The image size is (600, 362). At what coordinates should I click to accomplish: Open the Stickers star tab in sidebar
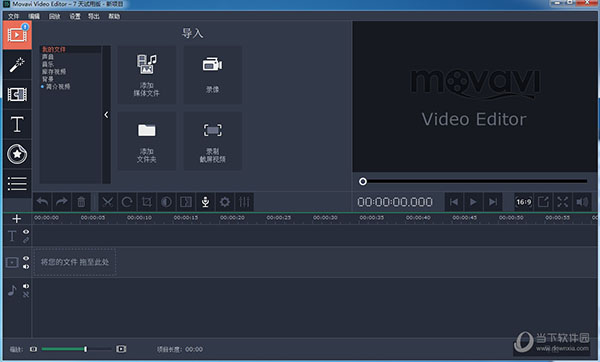coord(17,154)
